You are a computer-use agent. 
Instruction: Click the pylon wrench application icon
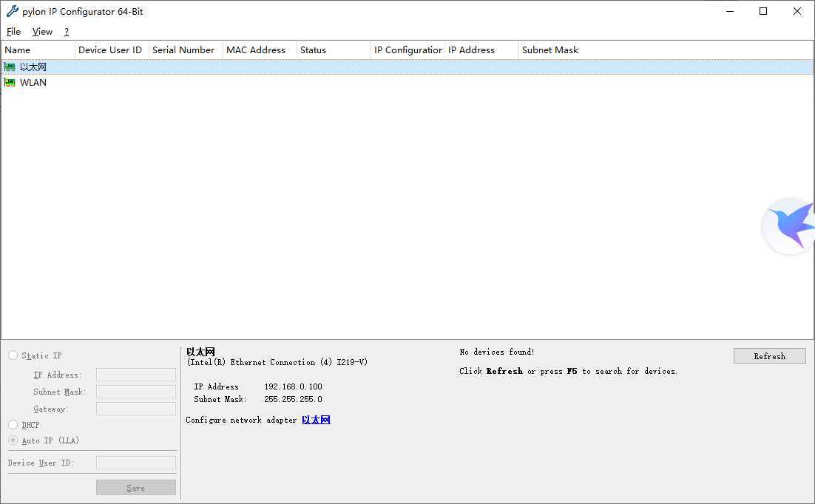tap(12, 11)
